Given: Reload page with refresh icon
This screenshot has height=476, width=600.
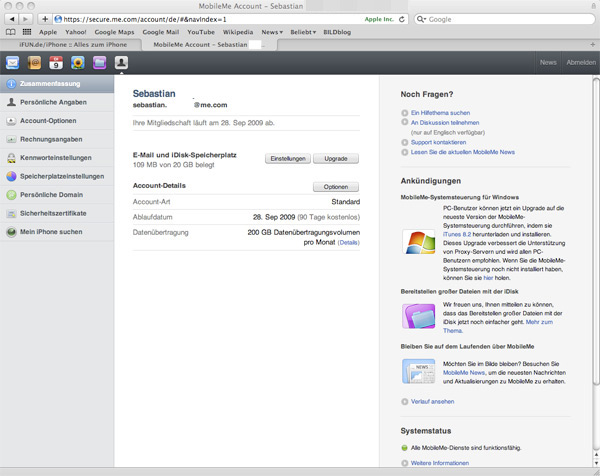Looking at the screenshot, I should click(402, 19).
